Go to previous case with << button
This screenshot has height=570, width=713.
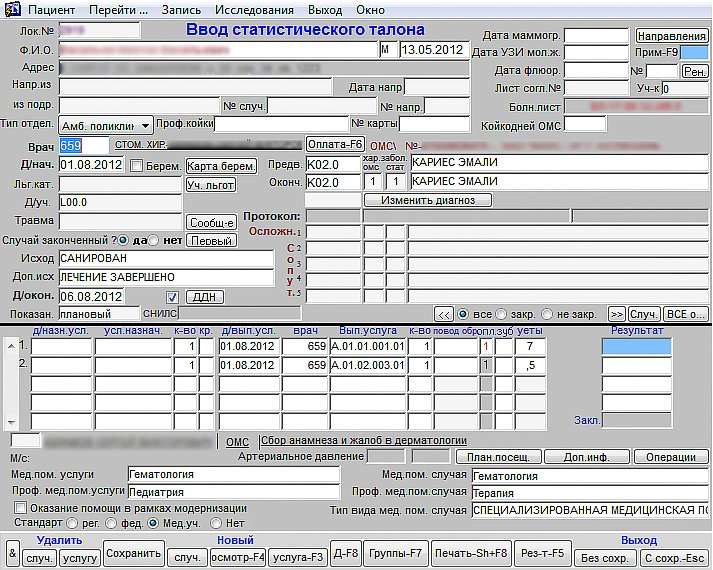444,315
